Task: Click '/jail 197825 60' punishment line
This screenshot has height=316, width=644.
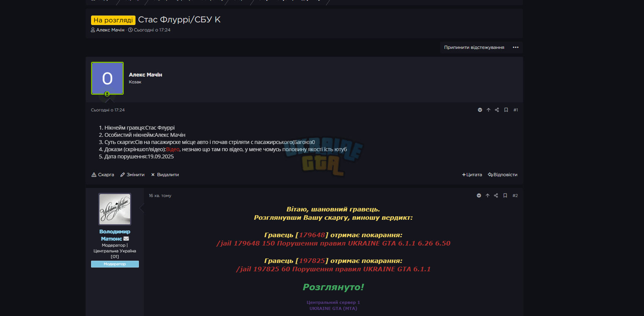Action: coord(333,269)
